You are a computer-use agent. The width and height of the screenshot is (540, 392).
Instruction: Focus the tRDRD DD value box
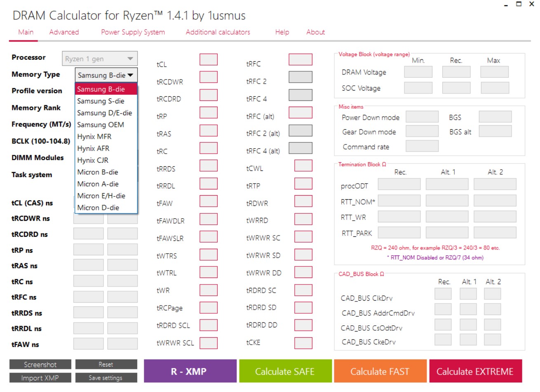pos(303,325)
